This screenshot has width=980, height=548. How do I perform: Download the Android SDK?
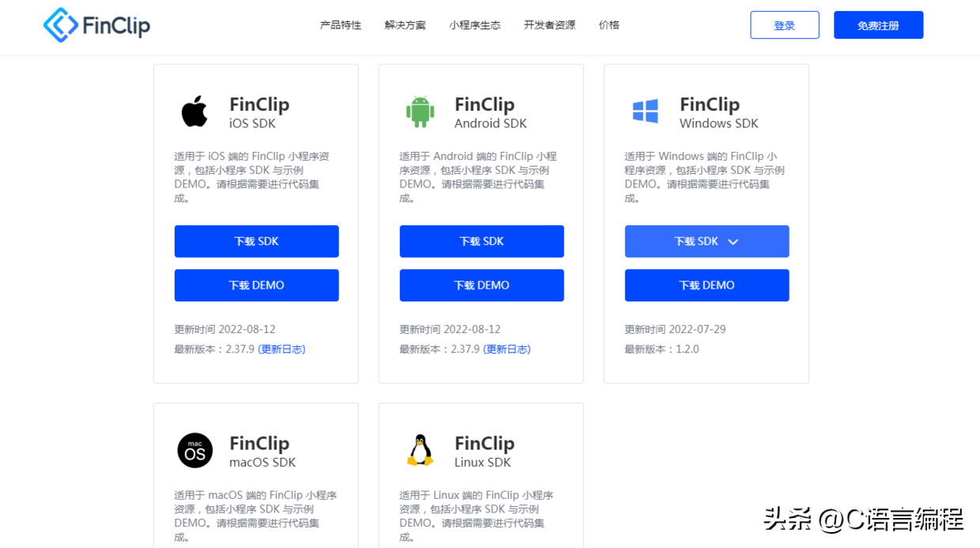coord(482,241)
